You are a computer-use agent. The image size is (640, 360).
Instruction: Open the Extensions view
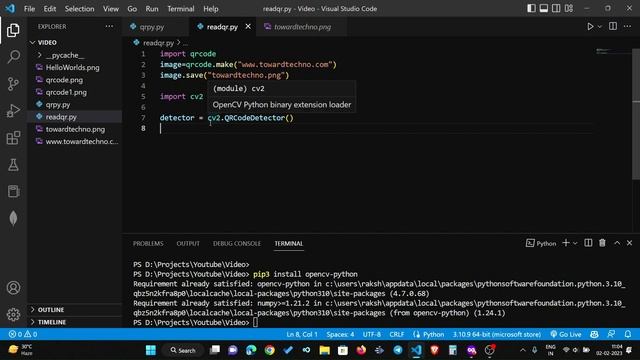point(13,138)
